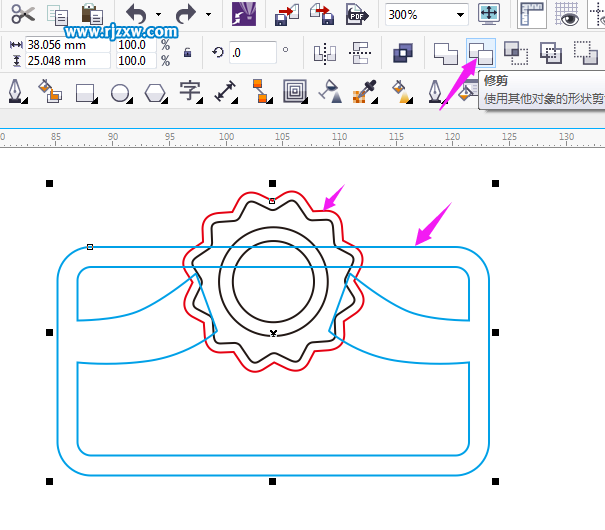
Task: Expand the Text tool flyout arrow
Action: click(x=200, y=101)
